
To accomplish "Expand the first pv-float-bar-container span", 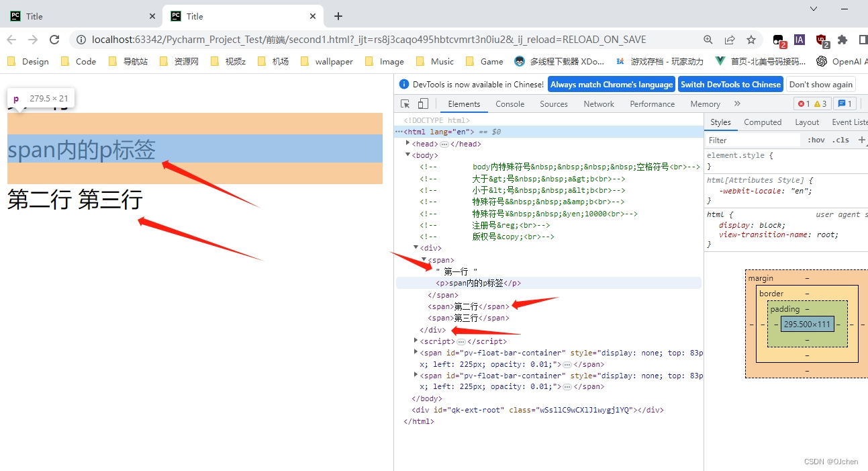I will [416, 352].
